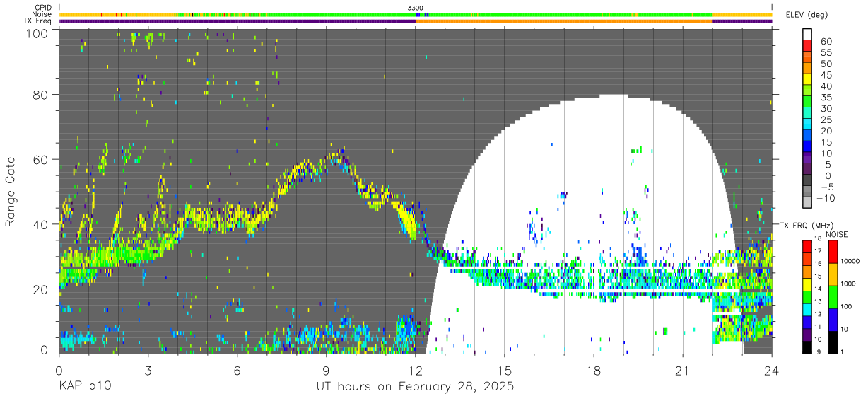Select the red noise above-10000 swatch
Viewport: 868px width, 401px height.
tap(833, 251)
